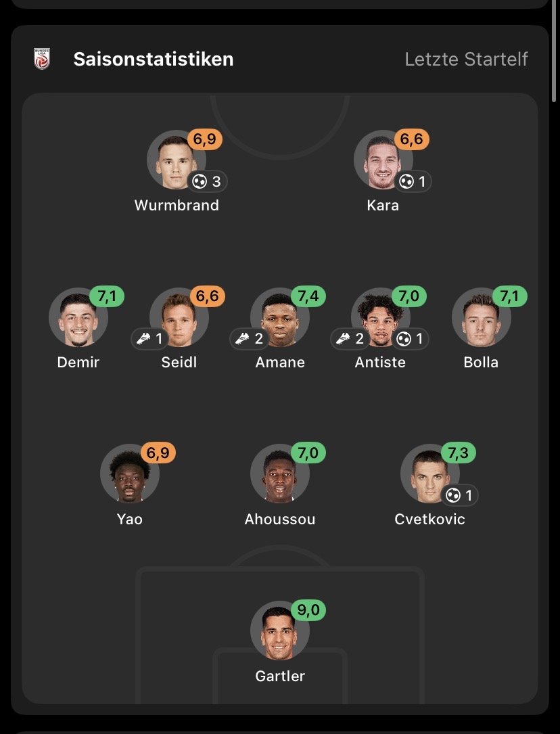Tap the Kara player name label

click(x=383, y=205)
